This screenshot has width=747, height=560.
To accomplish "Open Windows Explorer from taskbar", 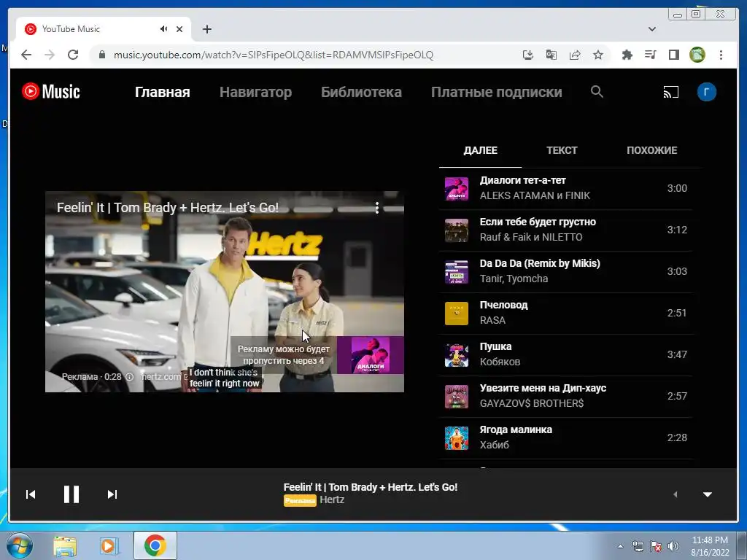I will click(x=65, y=545).
